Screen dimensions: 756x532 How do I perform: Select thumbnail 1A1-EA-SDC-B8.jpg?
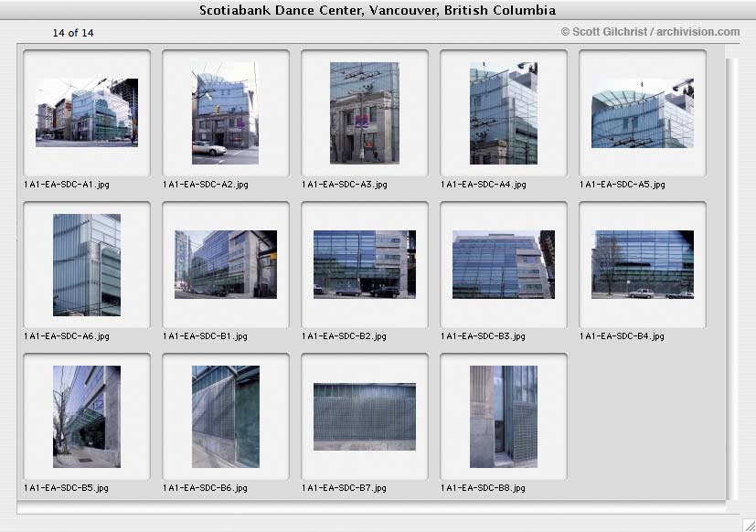tap(504, 417)
